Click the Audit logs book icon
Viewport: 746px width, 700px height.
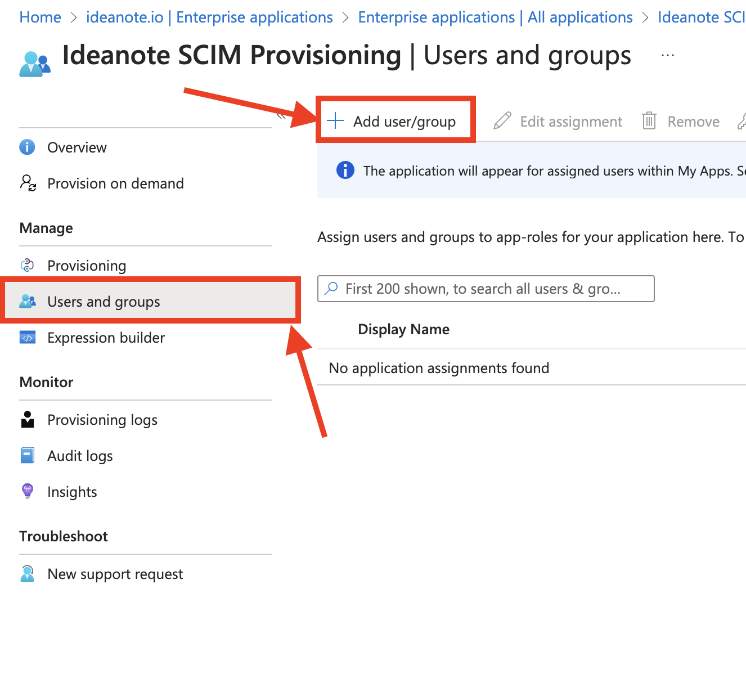(x=27, y=455)
